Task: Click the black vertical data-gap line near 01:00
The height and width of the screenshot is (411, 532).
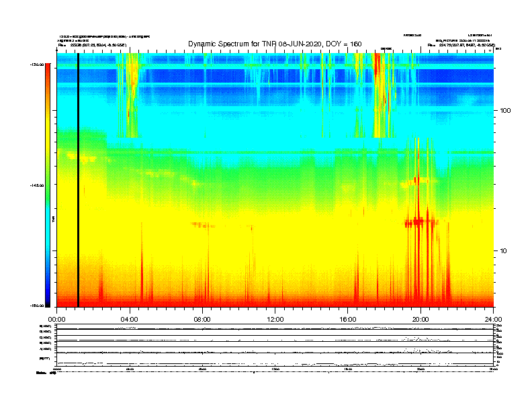Action: tap(78, 180)
